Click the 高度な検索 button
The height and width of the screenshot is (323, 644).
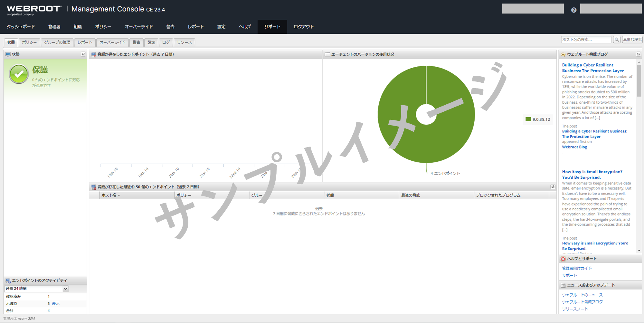click(632, 40)
